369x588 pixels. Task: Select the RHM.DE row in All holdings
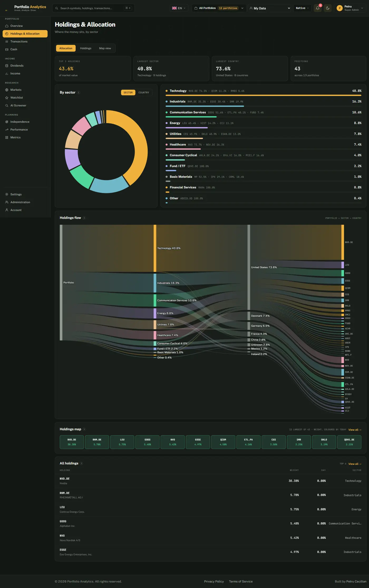click(211, 495)
